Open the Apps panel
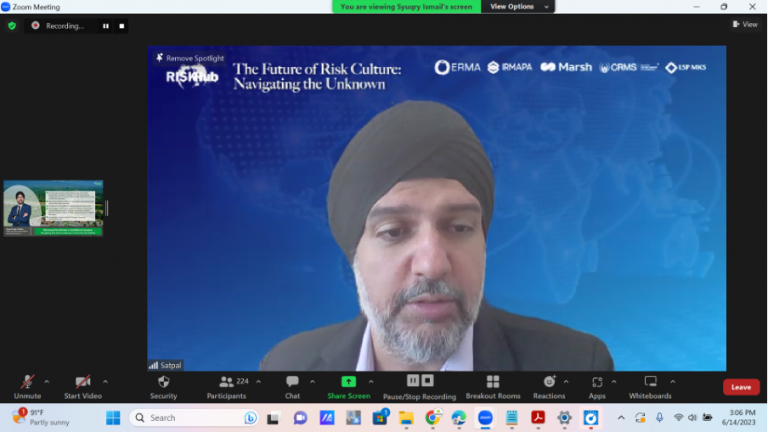 (x=597, y=382)
